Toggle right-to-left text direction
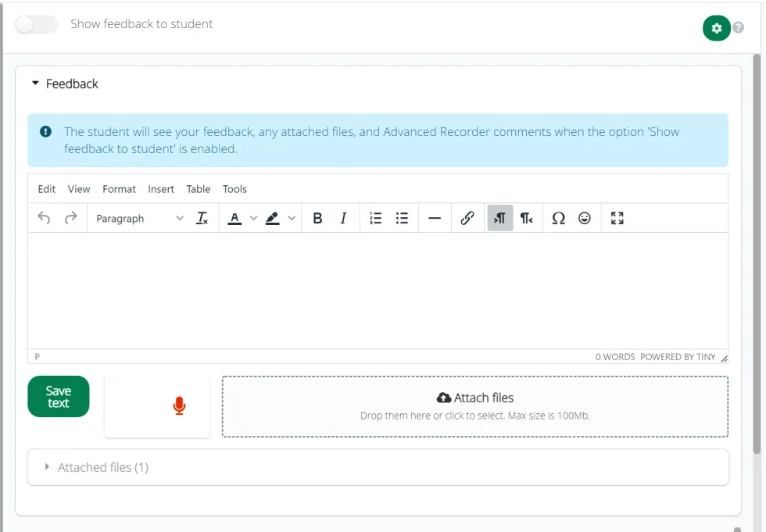766x532 pixels. click(x=527, y=219)
